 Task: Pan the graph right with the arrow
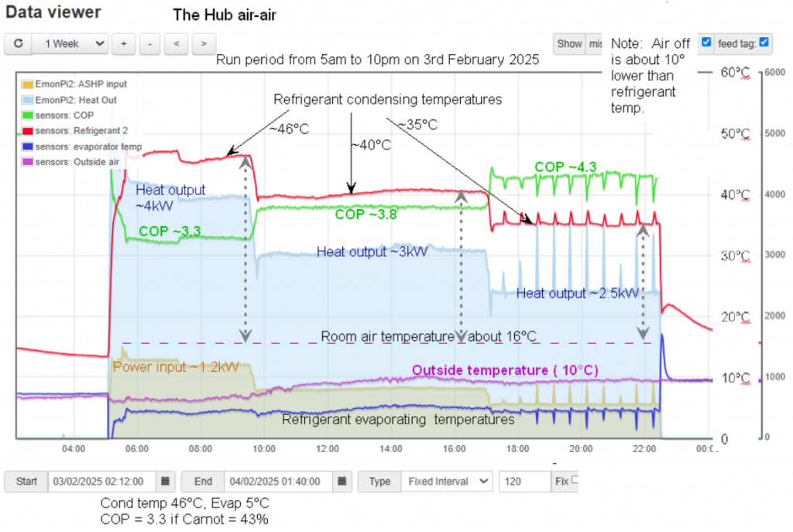[x=203, y=44]
